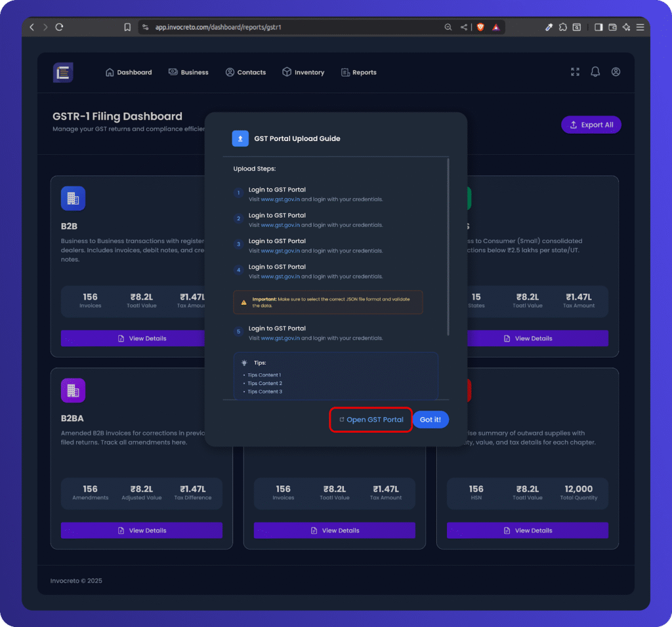Image resolution: width=672 pixels, height=627 pixels.
Task: Open the browser extensions puzzle icon
Action: pos(562,27)
